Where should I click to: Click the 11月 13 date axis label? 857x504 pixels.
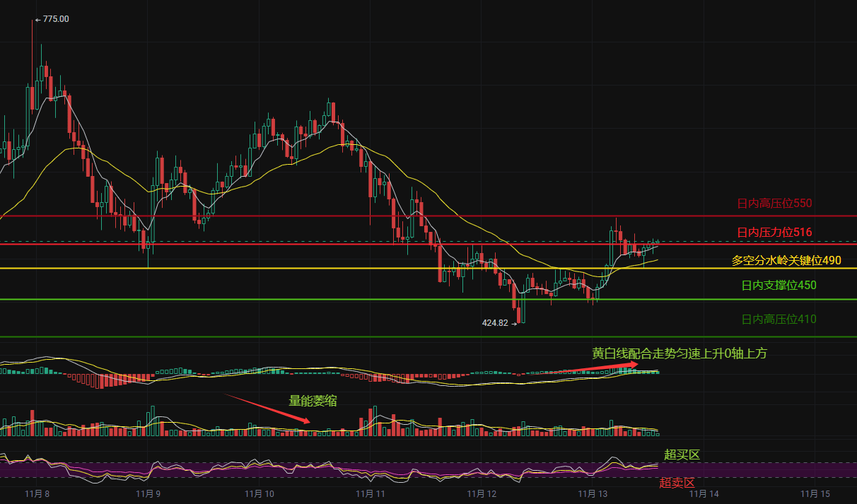(593, 493)
